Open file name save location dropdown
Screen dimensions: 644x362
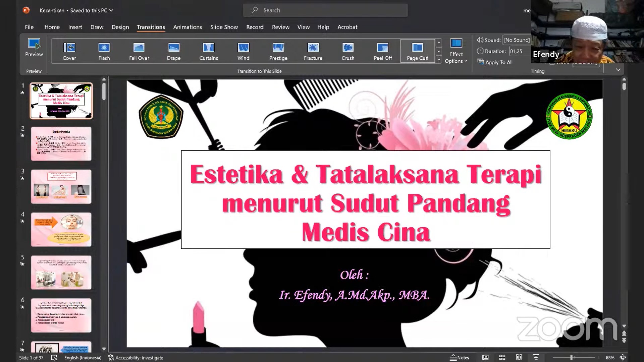[111, 10]
